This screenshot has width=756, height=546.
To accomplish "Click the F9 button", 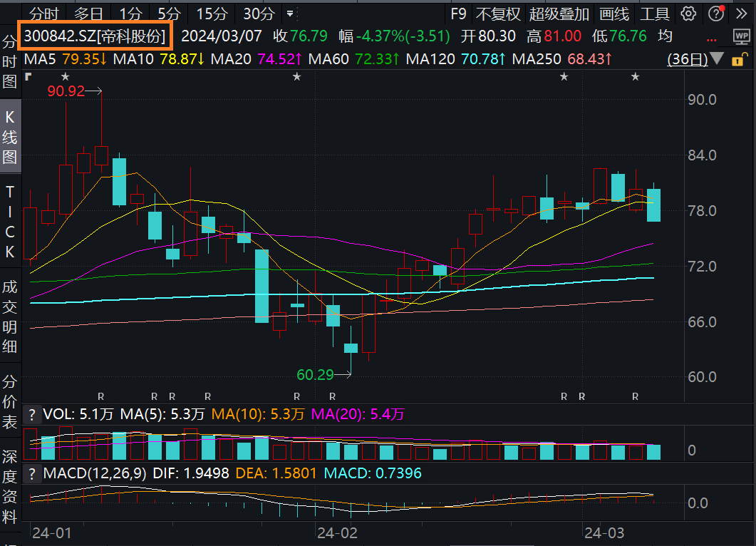I will (459, 14).
